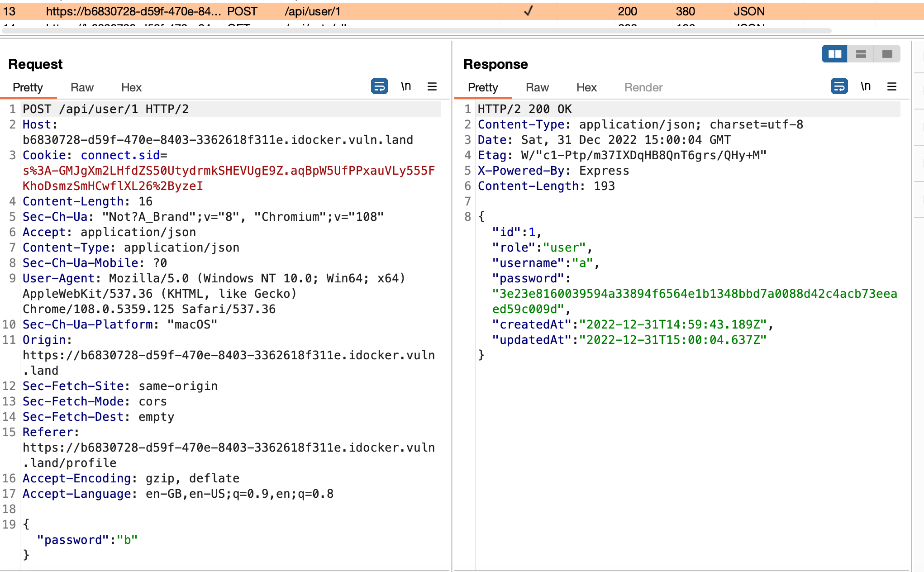924x572 pixels.
Task: Click the Cookie header value starting s%3A-GMJg
Action: click(x=229, y=178)
